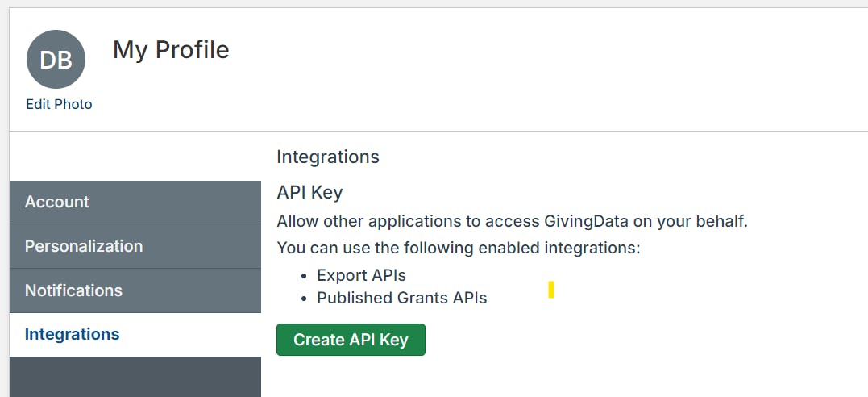Click the empty dark sidebar area below Integrations
868x397 pixels.
pos(135,377)
